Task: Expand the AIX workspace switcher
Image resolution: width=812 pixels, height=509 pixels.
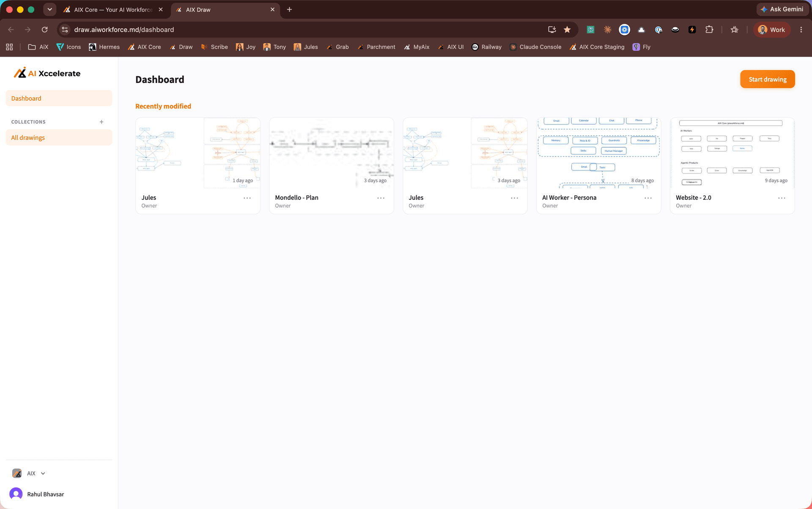Action: (x=29, y=473)
